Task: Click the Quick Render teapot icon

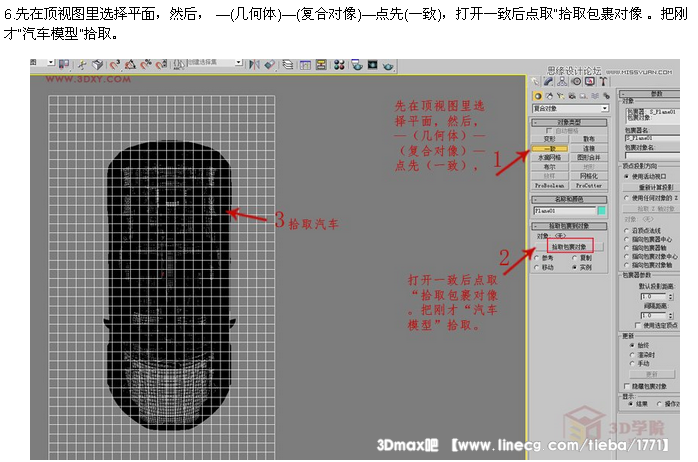Action: click(388, 66)
